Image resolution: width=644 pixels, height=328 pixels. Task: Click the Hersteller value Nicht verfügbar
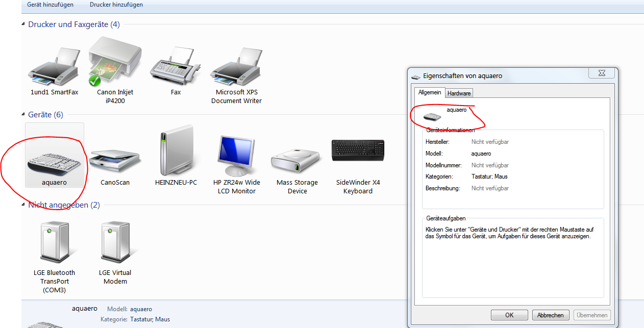point(490,142)
